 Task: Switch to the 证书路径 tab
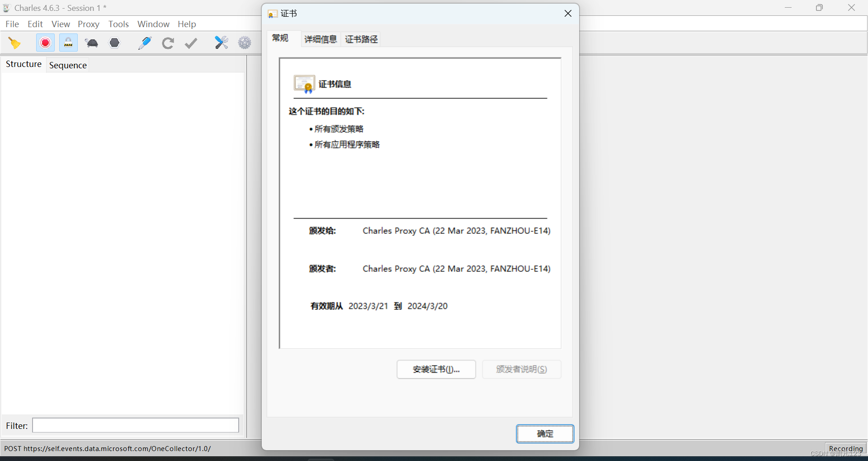tap(361, 39)
